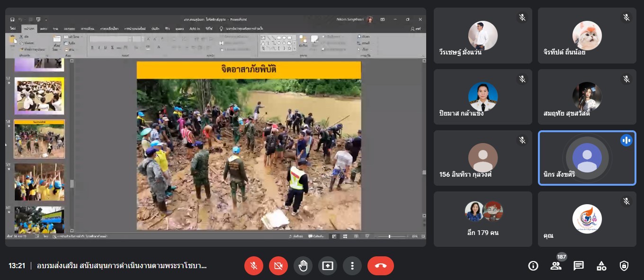Screen dimensions: 644x280
Task: Open the Add-In ribbon tab
Action: [x=194, y=29]
